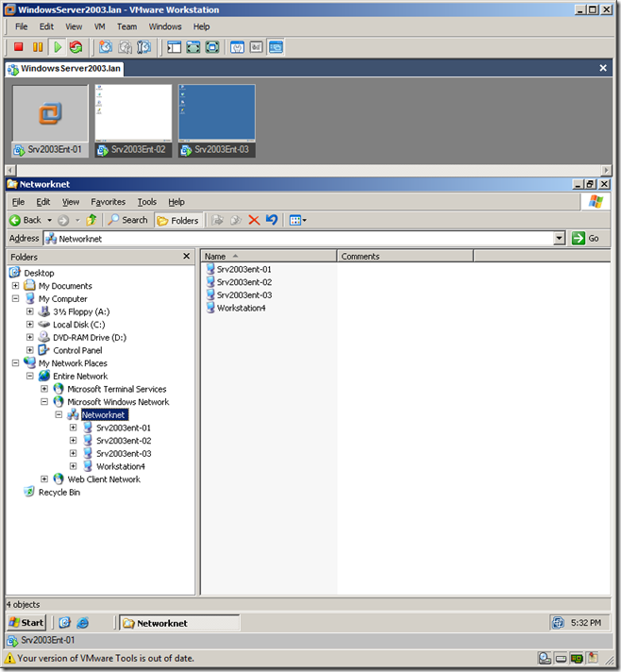Toggle the Folders pane button
621x672 pixels.
(x=177, y=220)
